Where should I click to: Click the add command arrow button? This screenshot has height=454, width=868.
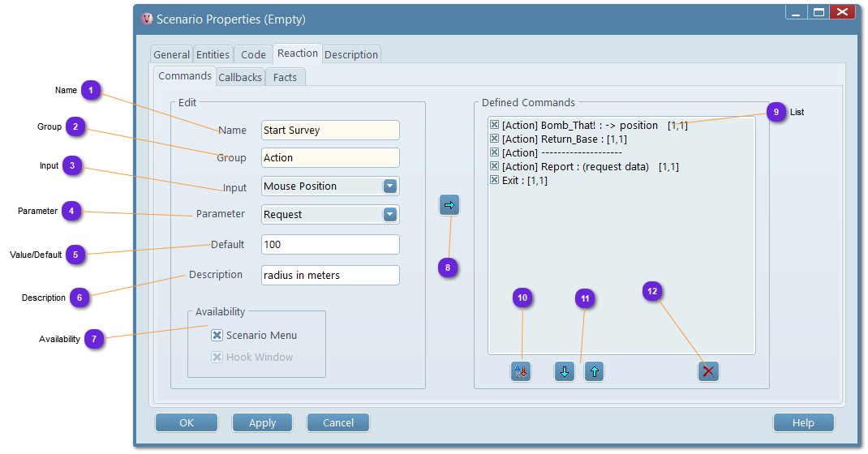tap(449, 206)
